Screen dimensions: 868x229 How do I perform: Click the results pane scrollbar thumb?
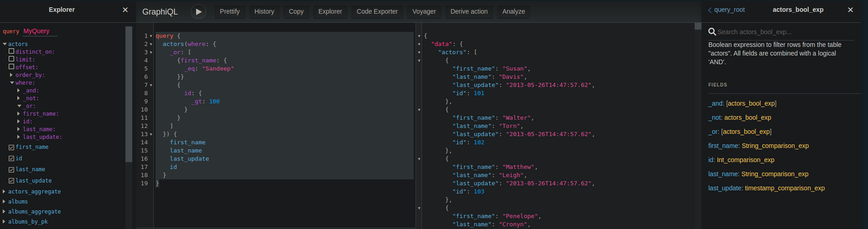(x=698, y=26)
